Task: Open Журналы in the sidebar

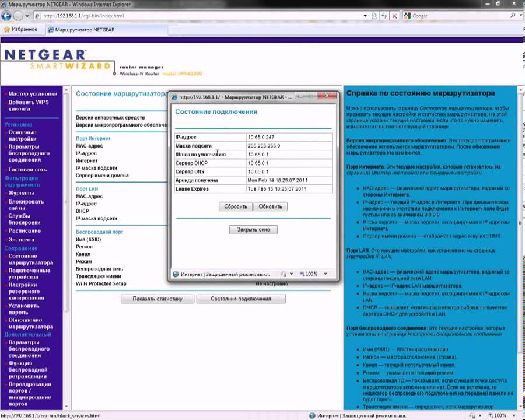Action: point(21,193)
